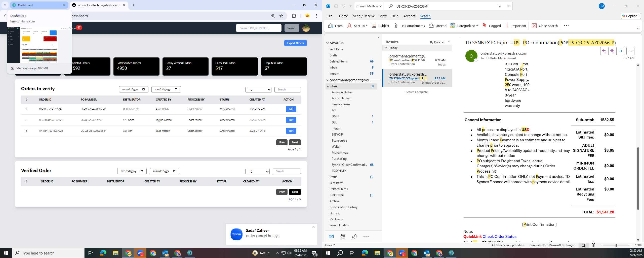The height and width of the screenshot is (258, 644).
Task: Open Categorized filter dropdown
Action: (464, 26)
